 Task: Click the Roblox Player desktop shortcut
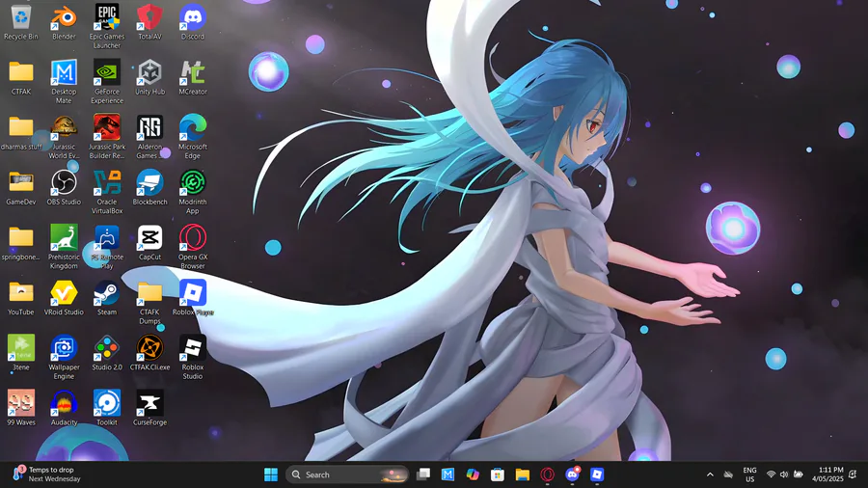coord(193,299)
